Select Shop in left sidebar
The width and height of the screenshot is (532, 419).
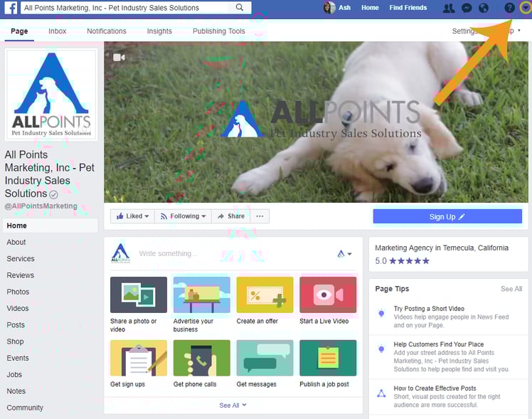coord(15,341)
